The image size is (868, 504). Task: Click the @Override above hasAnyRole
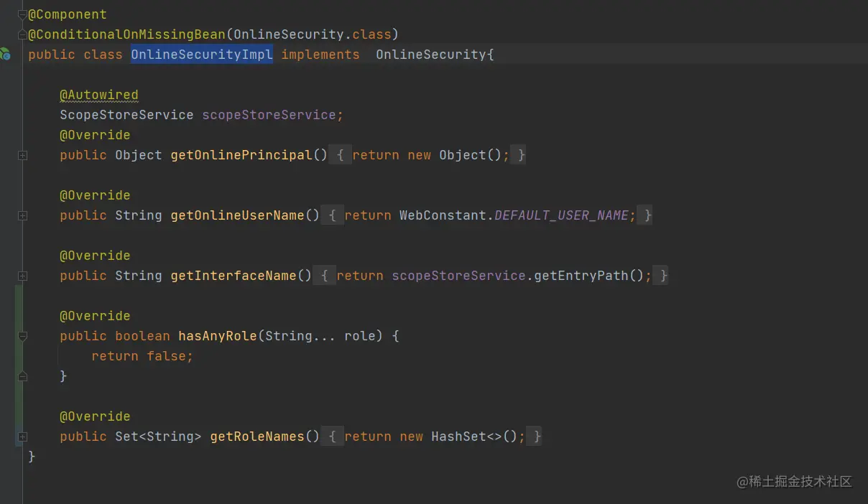click(x=95, y=316)
